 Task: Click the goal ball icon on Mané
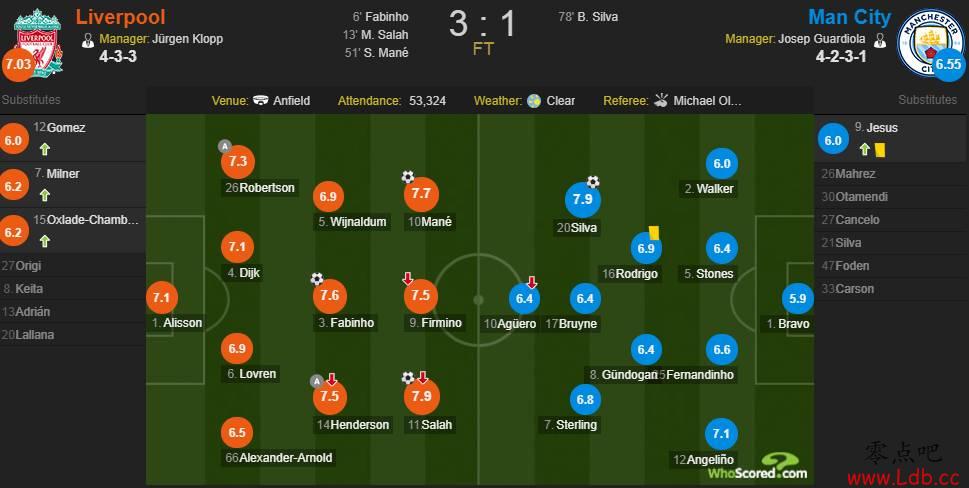click(407, 177)
